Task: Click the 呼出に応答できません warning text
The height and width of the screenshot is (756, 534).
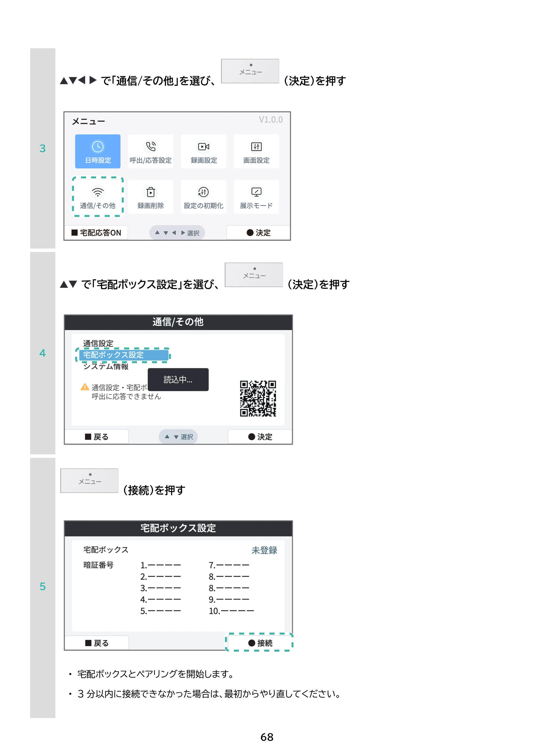Action: tap(126, 397)
